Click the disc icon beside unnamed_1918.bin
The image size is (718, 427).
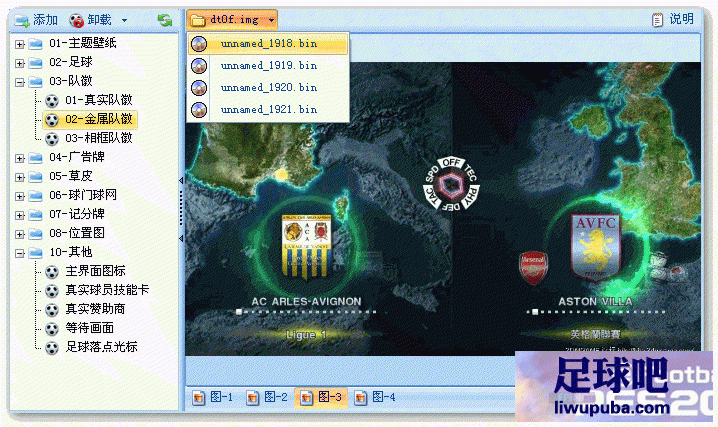[199, 44]
